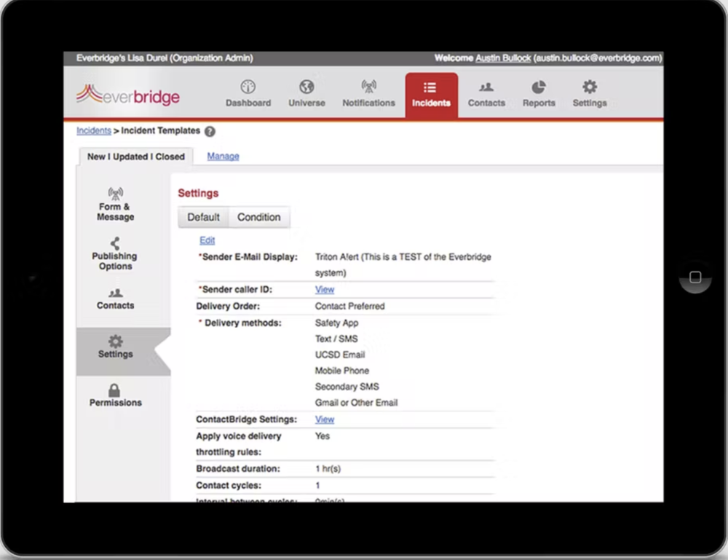
Task: Click the 'Text / SMS' delivery method
Action: (x=336, y=339)
